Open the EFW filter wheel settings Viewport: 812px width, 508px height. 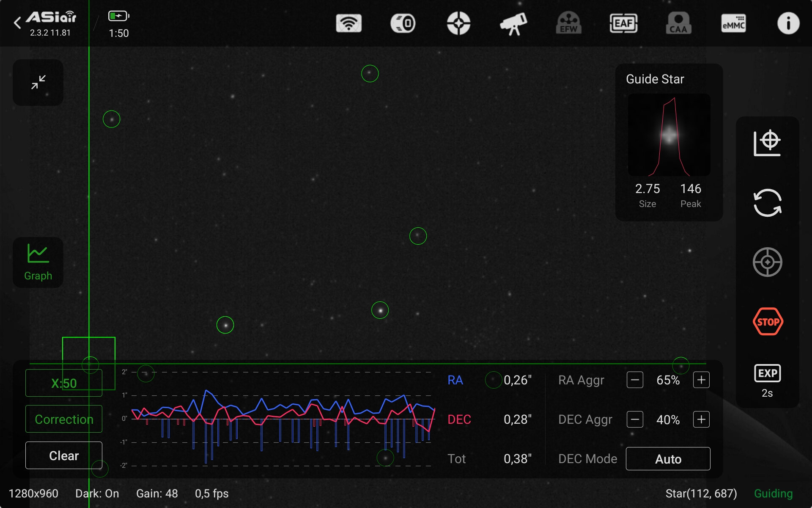[568, 23]
